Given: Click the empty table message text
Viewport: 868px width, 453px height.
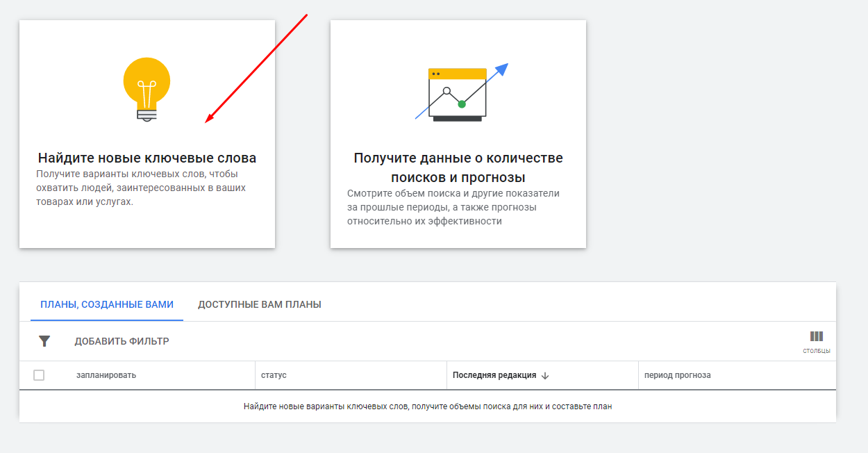Looking at the screenshot, I should click(427, 406).
